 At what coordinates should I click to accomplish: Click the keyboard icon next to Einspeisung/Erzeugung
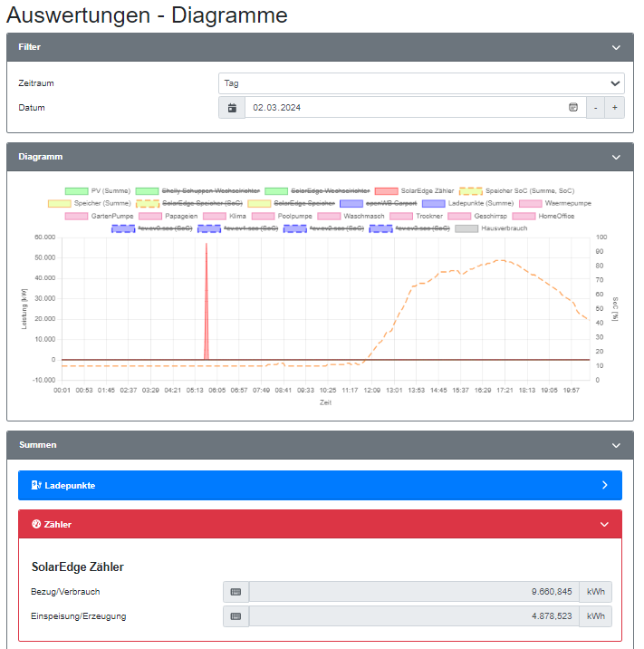click(x=235, y=616)
